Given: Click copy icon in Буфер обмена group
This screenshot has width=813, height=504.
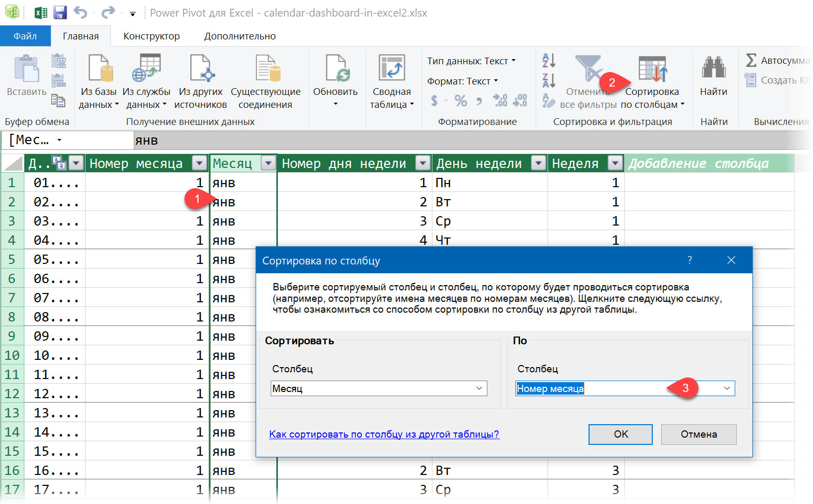Looking at the screenshot, I should coord(59,101).
